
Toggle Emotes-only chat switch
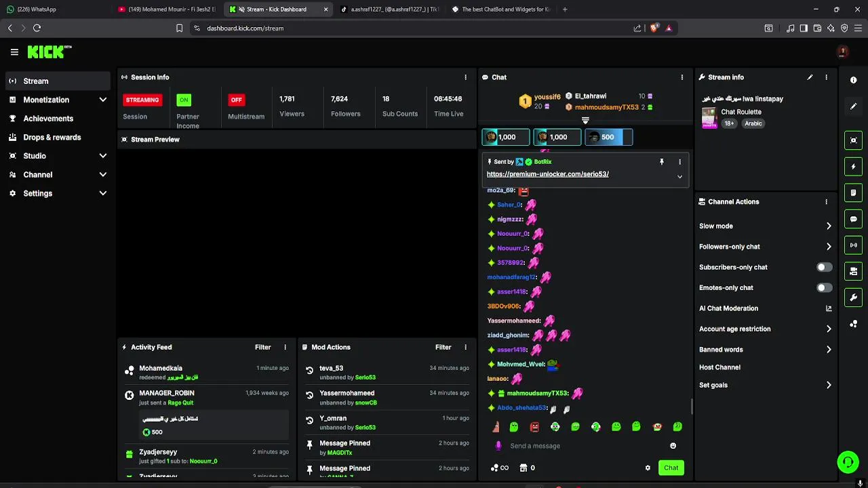[824, 287]
